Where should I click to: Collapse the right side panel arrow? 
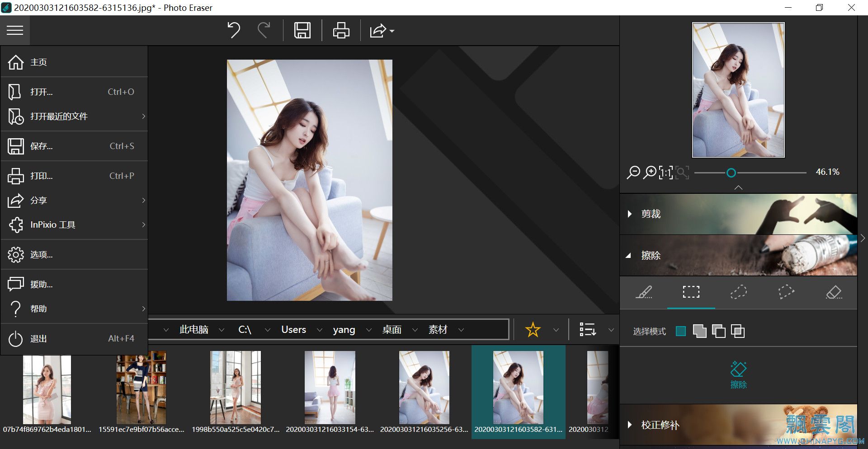[863, 238]
